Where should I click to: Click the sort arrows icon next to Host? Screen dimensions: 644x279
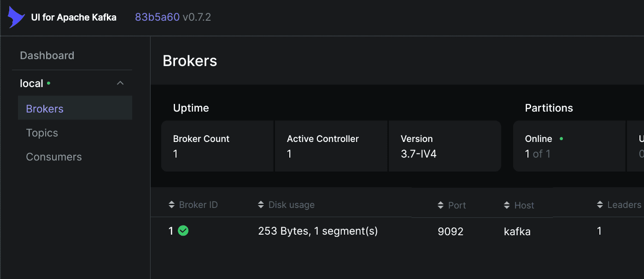pos(507,205)
